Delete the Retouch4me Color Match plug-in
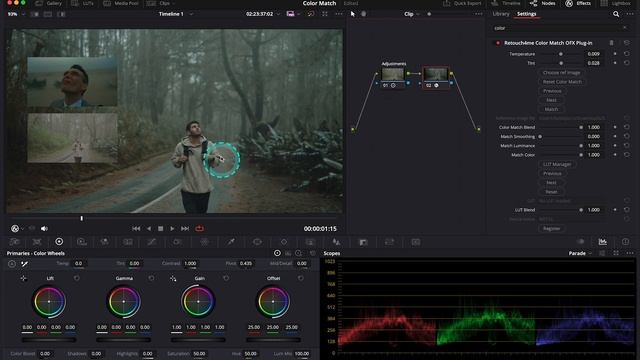Screen dimensions: 640x360 point(611,43)
